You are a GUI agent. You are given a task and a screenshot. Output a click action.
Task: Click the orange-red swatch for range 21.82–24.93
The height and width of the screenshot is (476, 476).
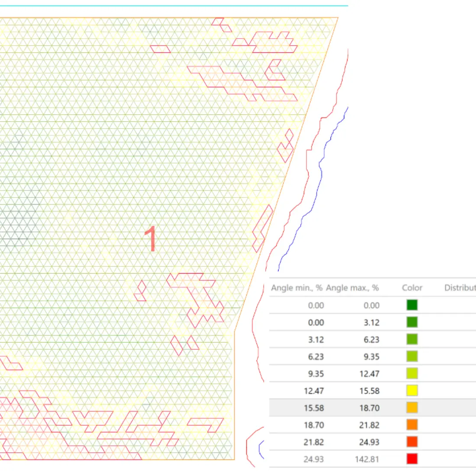412,442
